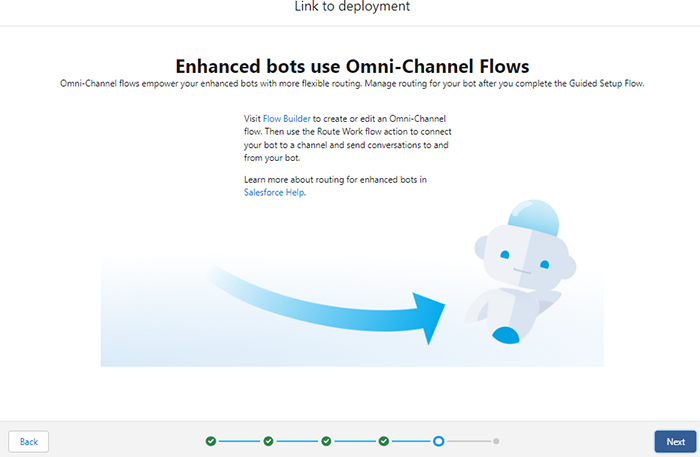Image resolution: width=700 pixels, height=457 pixels.
Task: Select the second completed step checkmark
Action: coord(268,441)
